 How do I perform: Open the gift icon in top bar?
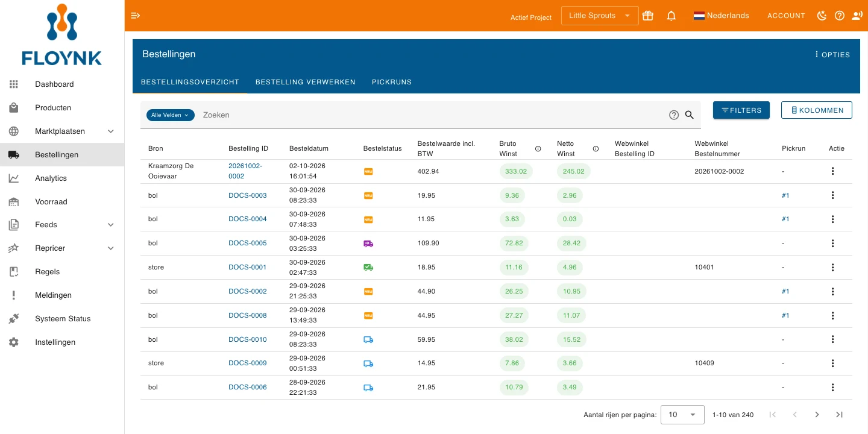(x=648, y=16)
